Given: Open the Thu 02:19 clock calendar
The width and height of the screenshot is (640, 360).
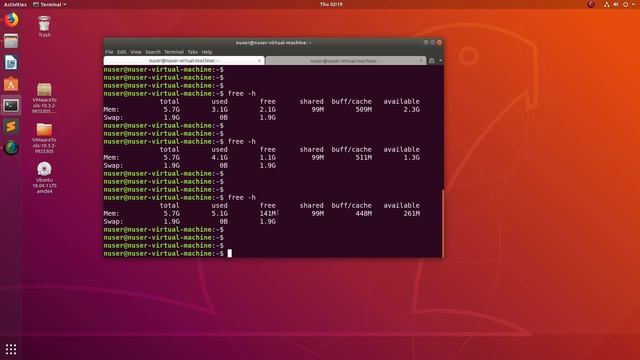Looking at the screenshot, I should point(331,4).
